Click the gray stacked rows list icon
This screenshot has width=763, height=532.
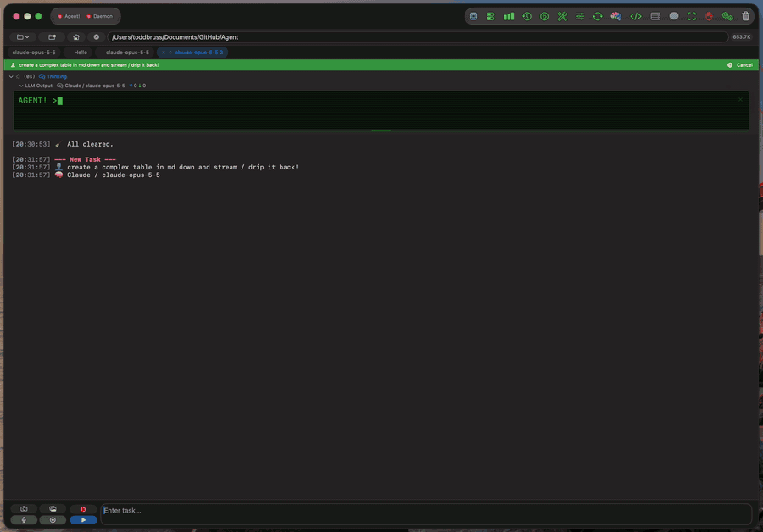pos(655,17)
